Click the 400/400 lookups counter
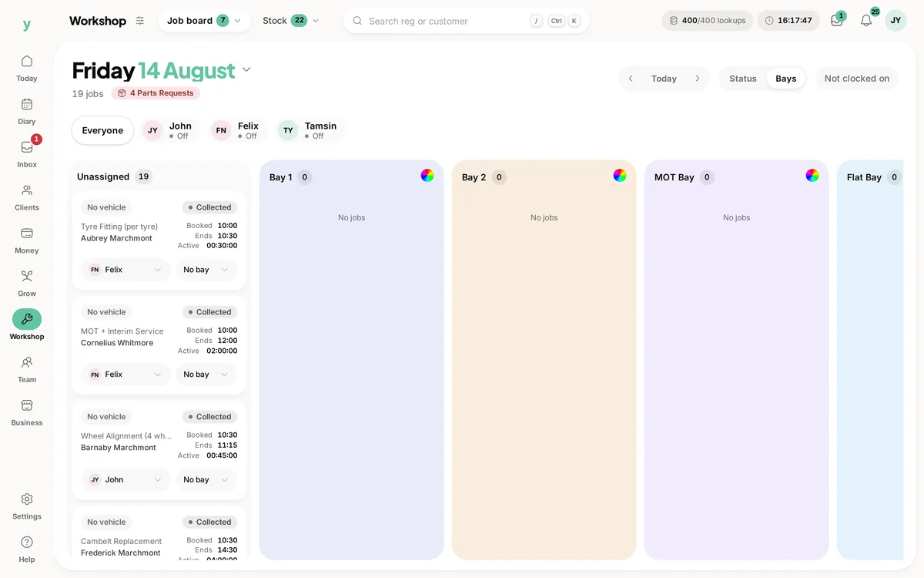 click(708, 21)
